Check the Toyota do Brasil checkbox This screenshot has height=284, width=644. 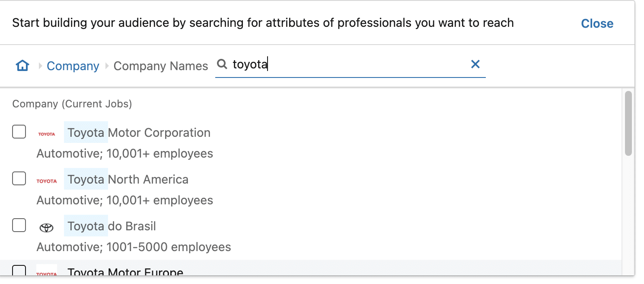pos(19,225)
